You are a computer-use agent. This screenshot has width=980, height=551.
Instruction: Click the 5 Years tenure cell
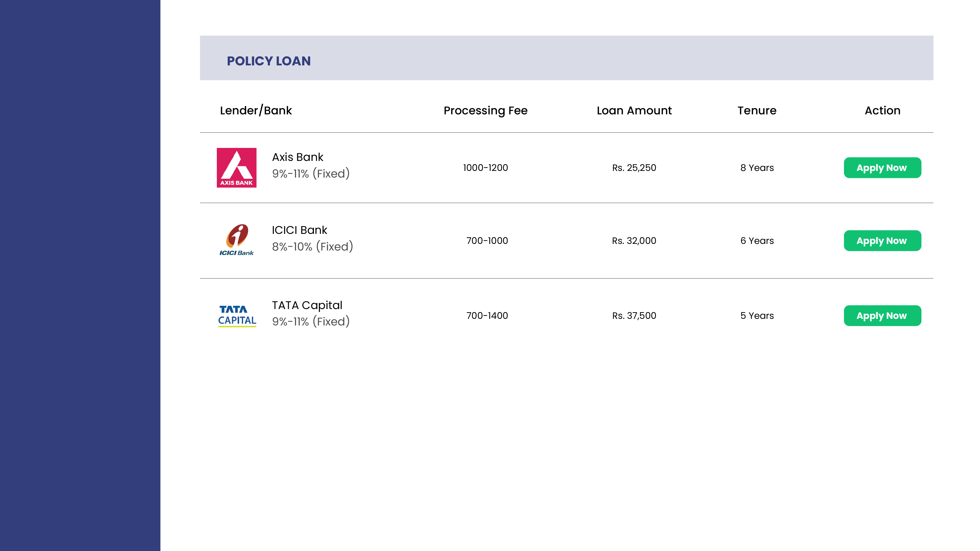tap(757, 316)
